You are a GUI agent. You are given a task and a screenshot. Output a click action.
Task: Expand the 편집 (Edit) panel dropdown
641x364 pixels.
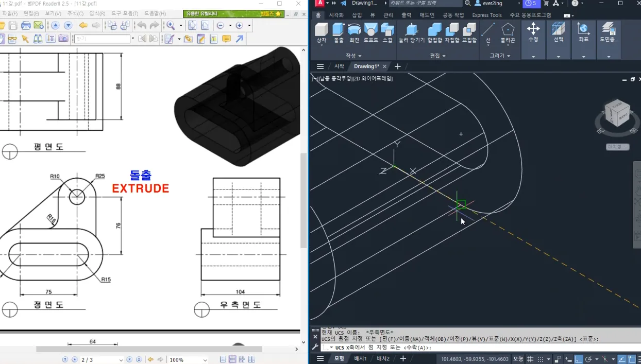[437, 56]
